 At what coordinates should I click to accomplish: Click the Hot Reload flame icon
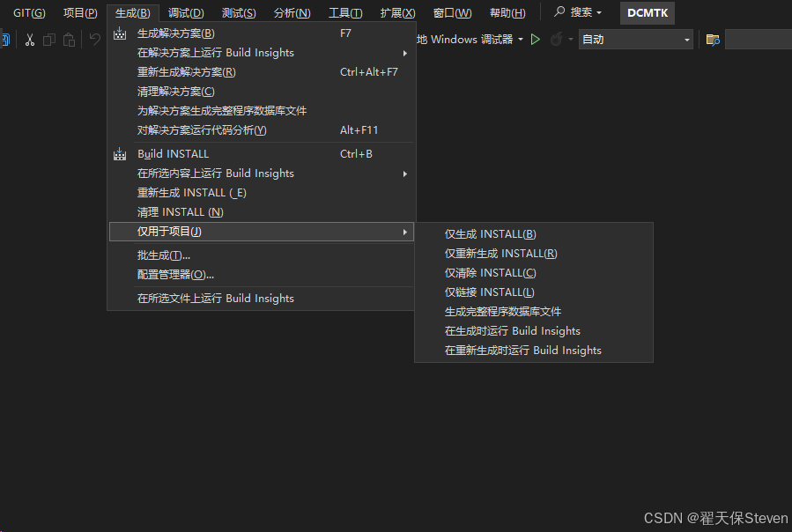pos(556,40)
